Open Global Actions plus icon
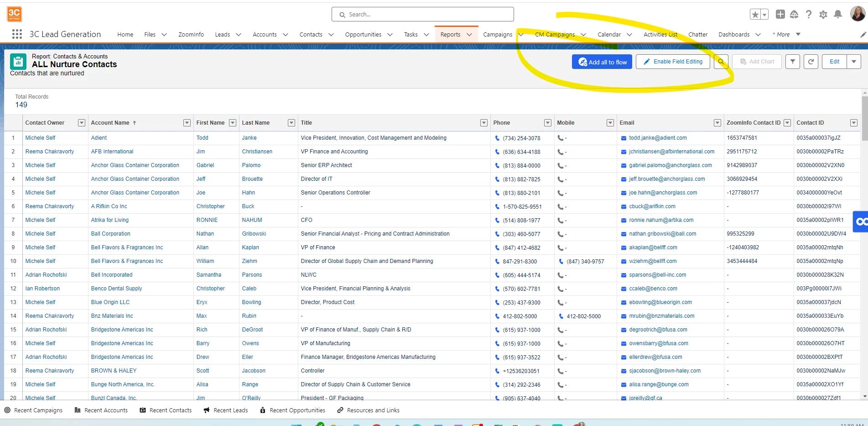 click(x=780, y=15)
